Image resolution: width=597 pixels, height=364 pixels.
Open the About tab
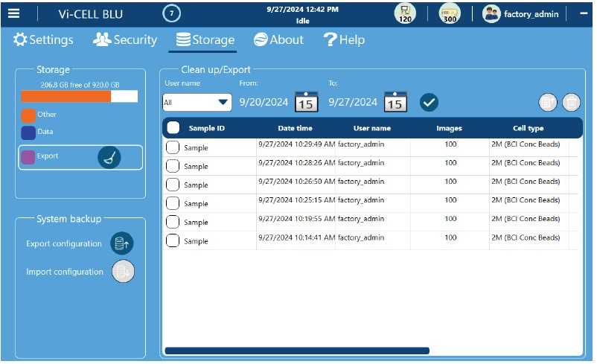(278, 39)
